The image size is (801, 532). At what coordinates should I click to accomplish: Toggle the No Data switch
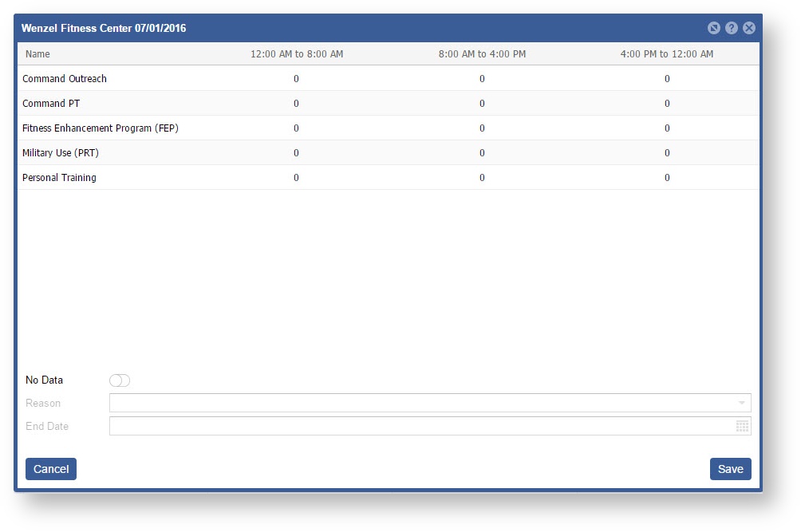coord(120,380)
